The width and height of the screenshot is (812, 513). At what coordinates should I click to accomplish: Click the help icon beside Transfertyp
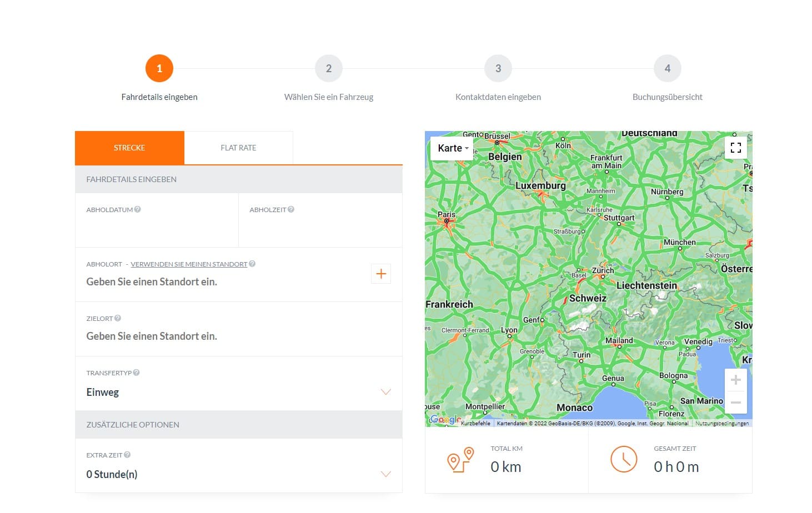[x=137, y=373]
